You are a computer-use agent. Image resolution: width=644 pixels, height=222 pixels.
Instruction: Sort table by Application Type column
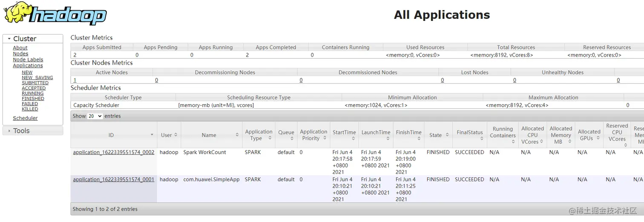click(259, 135)
